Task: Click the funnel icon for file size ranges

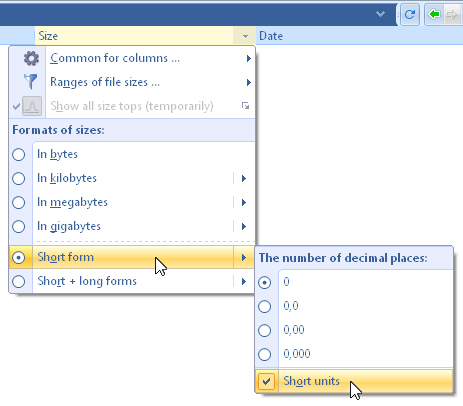Action: point(31,82)
